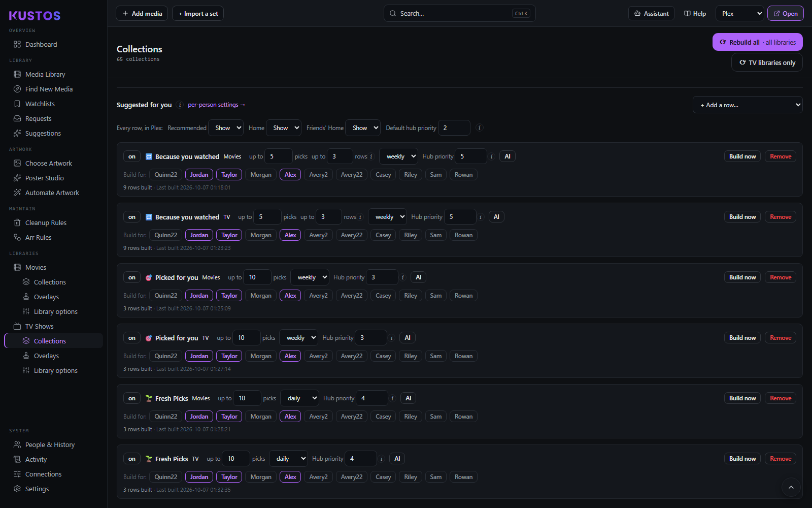Show info beside Suggested for you

180,105
